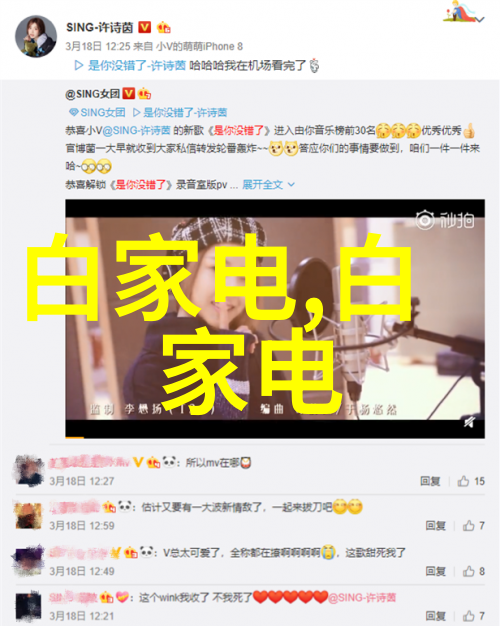The image size is (500, 626).
Task: Click the video progress bar
Action: click(275, 438)
